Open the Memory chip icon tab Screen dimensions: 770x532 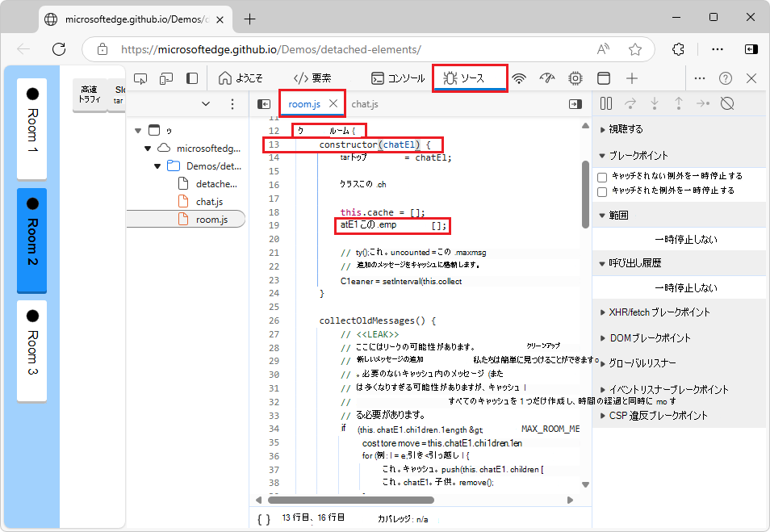tap(575, 78)
